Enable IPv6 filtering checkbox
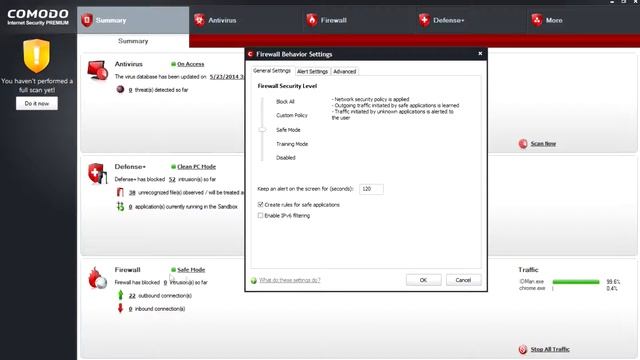Image resolution: width=640 pixels, height=360 pixels. [260, 216]
